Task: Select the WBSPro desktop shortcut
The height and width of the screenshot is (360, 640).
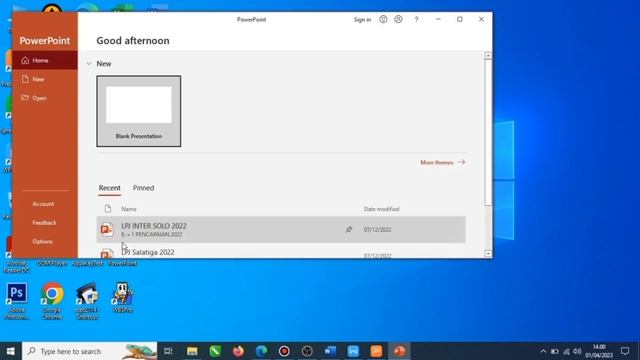Action: (122, 297)
